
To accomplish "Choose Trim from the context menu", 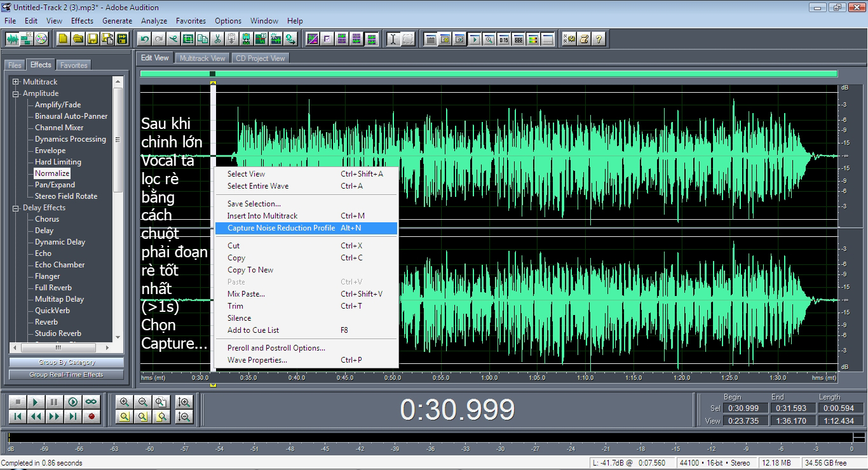I will point(305,306).
